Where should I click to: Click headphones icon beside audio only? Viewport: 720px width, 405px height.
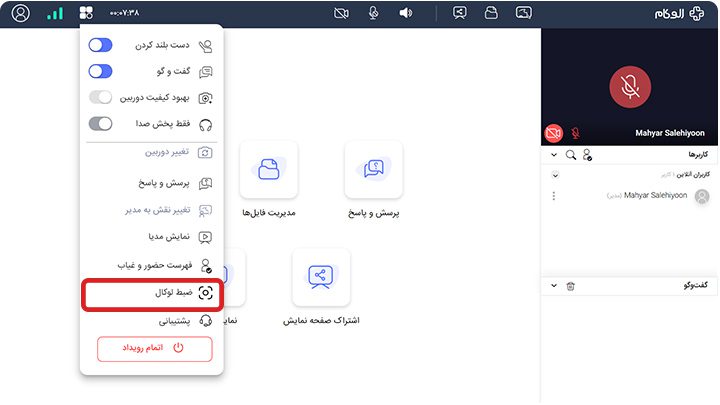pyautogui.click(x=205, y=125)
